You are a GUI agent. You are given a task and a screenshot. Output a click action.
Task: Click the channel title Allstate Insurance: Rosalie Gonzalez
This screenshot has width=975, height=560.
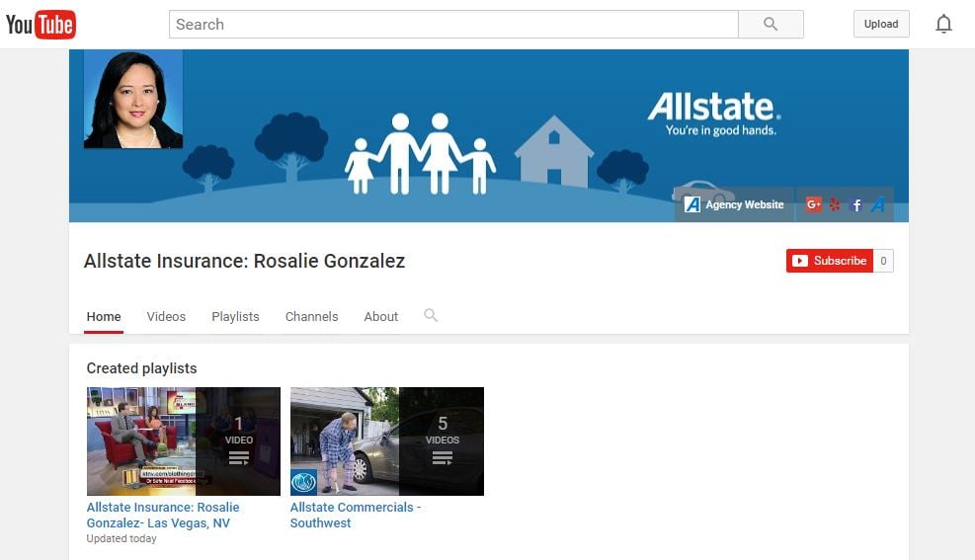[244, 261]
